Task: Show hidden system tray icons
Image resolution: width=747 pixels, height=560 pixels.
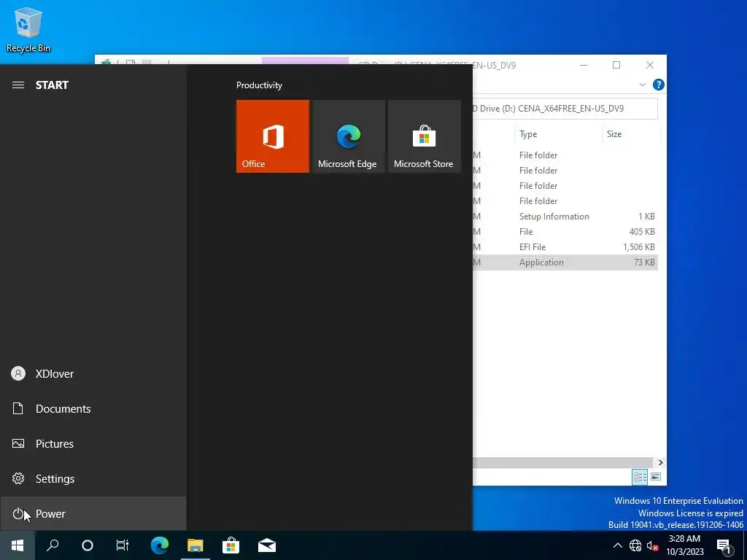Action: point(617,545)
